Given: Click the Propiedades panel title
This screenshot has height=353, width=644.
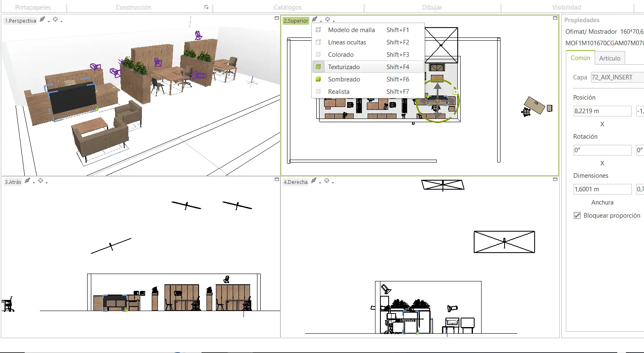Looking at the screenshot, I should coord(581,20).
